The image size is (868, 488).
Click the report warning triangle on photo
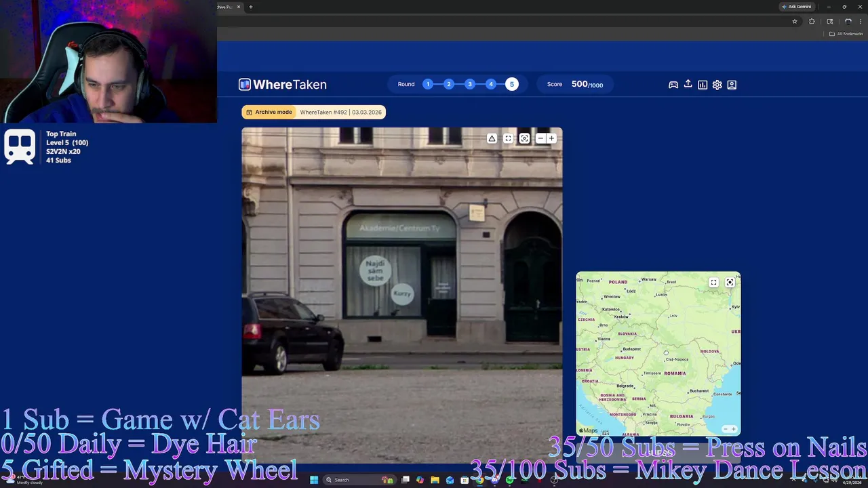492,138
